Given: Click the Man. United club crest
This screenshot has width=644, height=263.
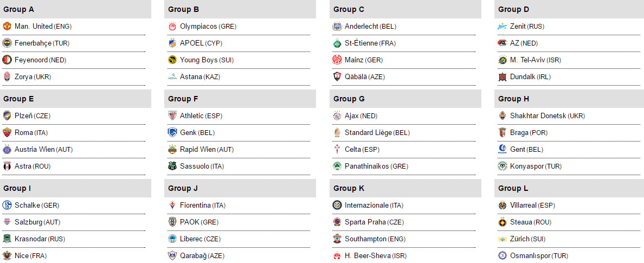Looking at the screenshot, I should coord(7,26).
